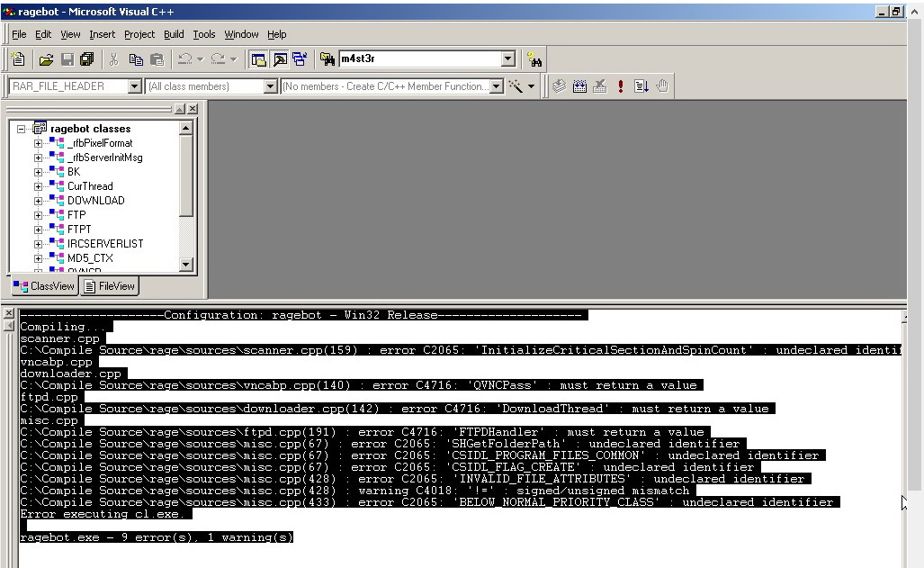Screen dimensions: 924x568
Task: Open the Project menu
Action: click(x=139, y=34)
